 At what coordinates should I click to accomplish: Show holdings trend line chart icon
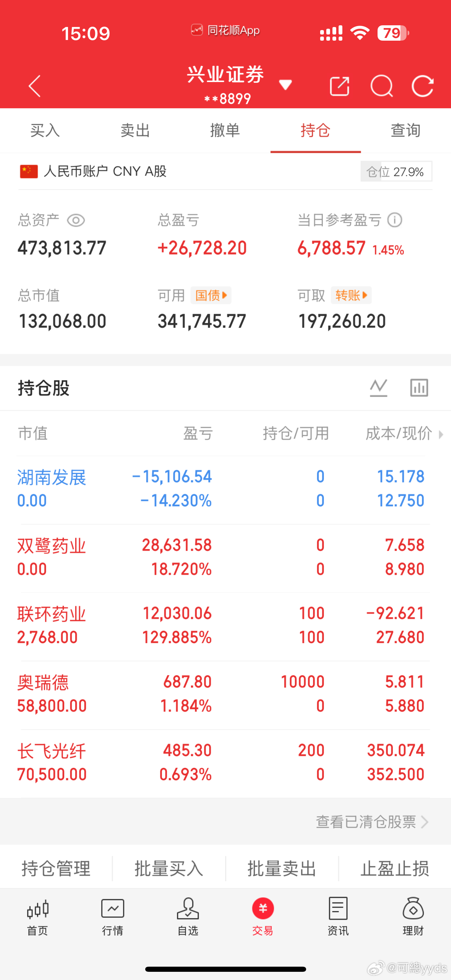coord(378,388)
